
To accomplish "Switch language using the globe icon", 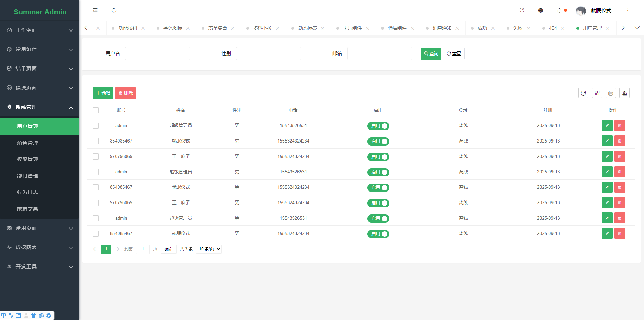I will (540, 10).
